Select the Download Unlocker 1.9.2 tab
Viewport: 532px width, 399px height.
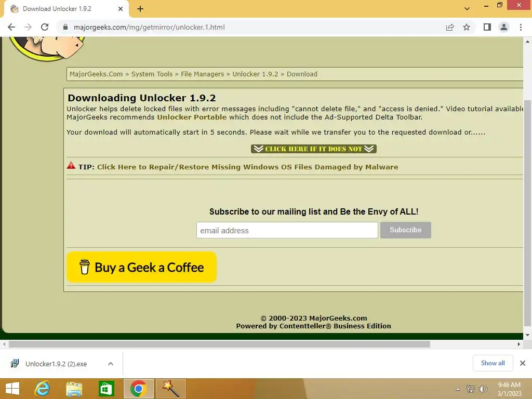click(x=66, y=9)
